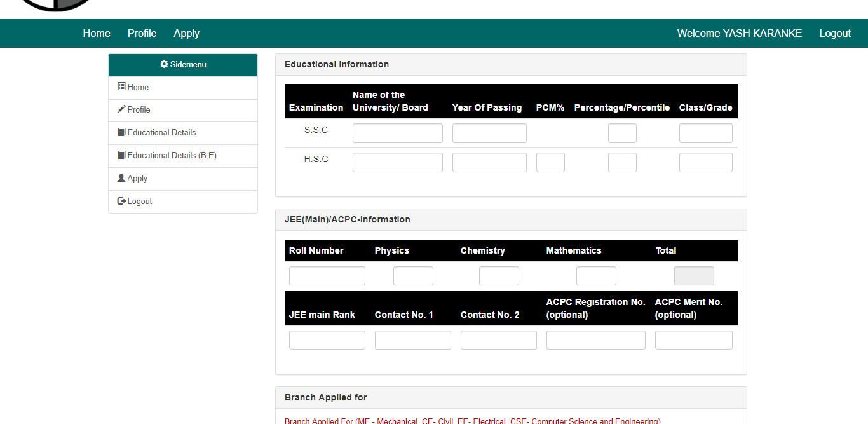
Task: Click the Mathematics marks input
Action: (x=595, y=276)
